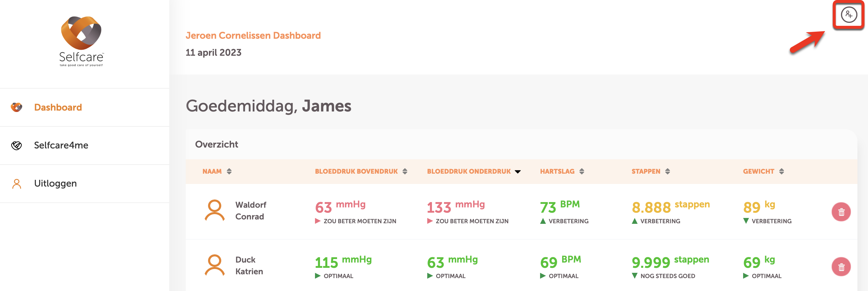Open Waldorf Conrad's name entry
Viewport: 868px width, 291px height.
click(250, 211)
